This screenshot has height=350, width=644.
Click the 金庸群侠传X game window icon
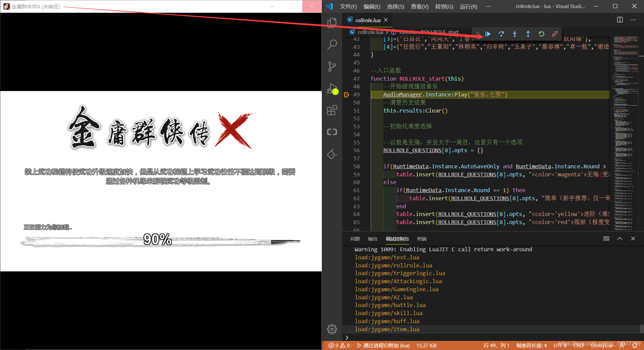(x=6, y=6)
